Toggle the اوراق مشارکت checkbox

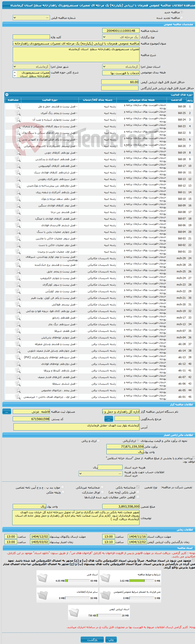coord(102,492)
